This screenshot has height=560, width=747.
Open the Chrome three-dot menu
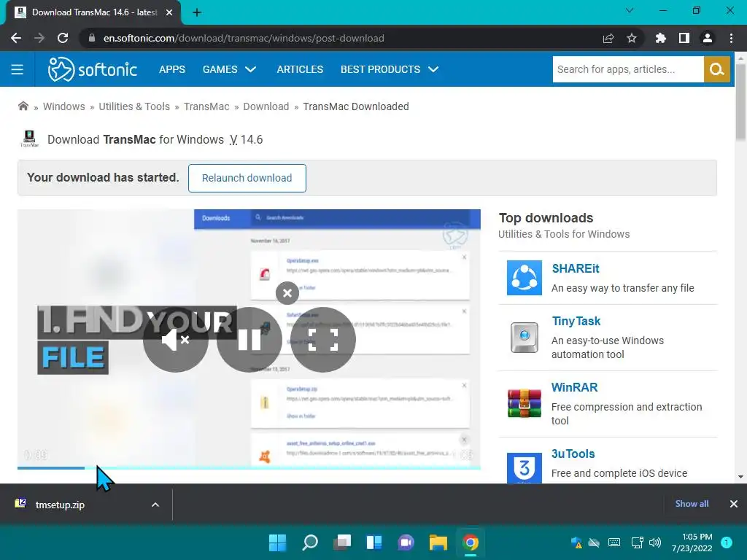(731, 38)
